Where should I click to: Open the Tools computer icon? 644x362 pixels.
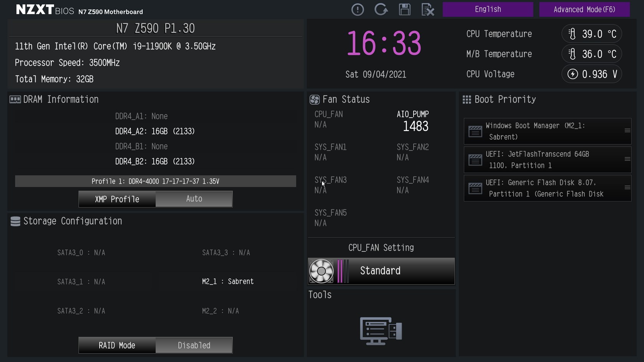tap(381, 331)
